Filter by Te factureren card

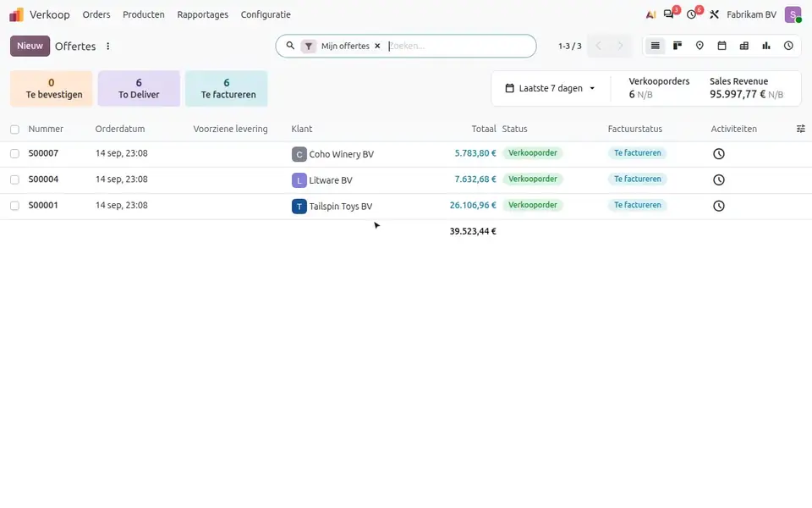click(x=227, y=89)
